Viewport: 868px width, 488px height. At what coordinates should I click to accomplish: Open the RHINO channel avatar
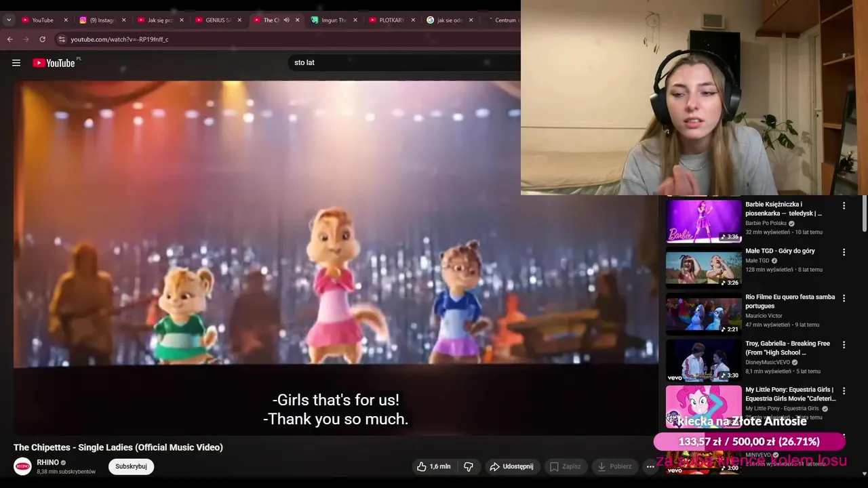pyautogui.click(x=23, y=466)
